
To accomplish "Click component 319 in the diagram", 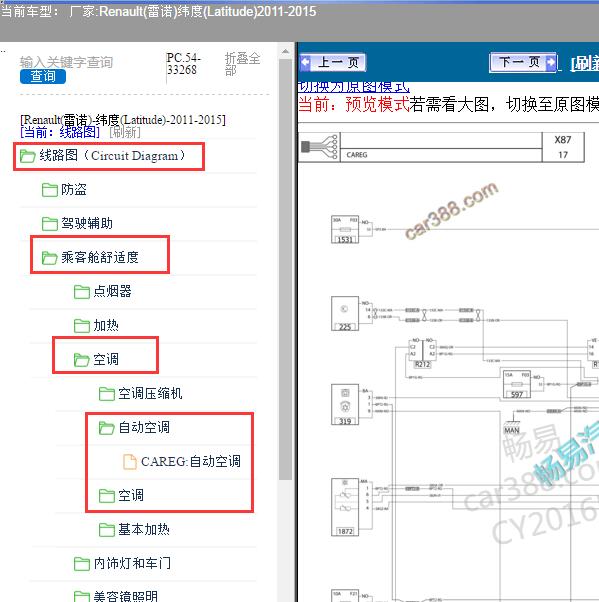I will 345,404.
